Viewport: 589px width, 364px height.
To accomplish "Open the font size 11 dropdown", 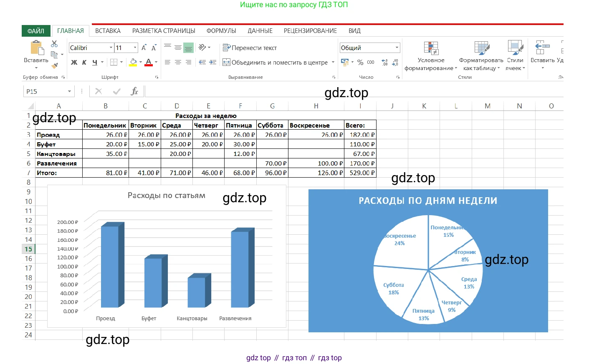I will (x=135, y=48).
